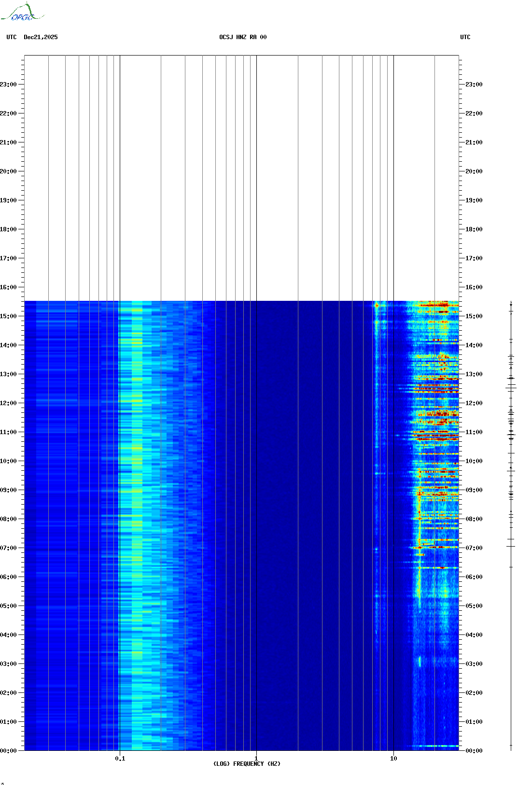Screen dimensions: 532x789
Task: Click the left axis 06:00 label
Action: [8, 577]
